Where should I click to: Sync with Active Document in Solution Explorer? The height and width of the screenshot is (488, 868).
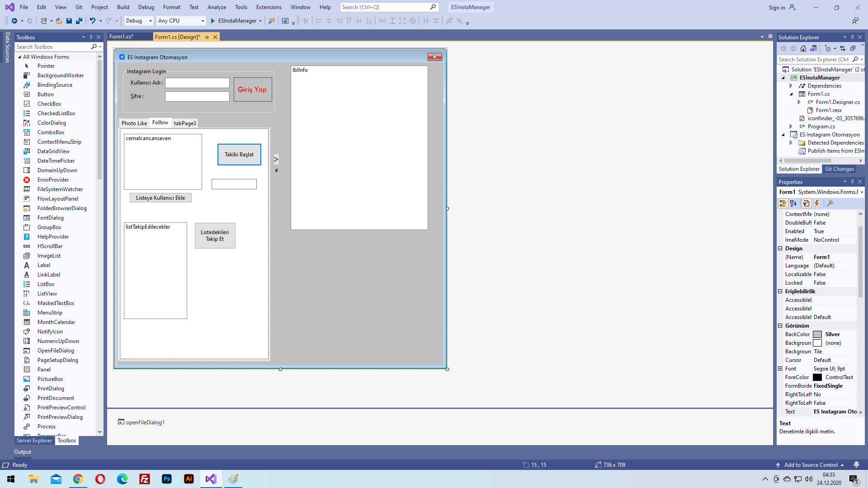[x=843, y=48]
